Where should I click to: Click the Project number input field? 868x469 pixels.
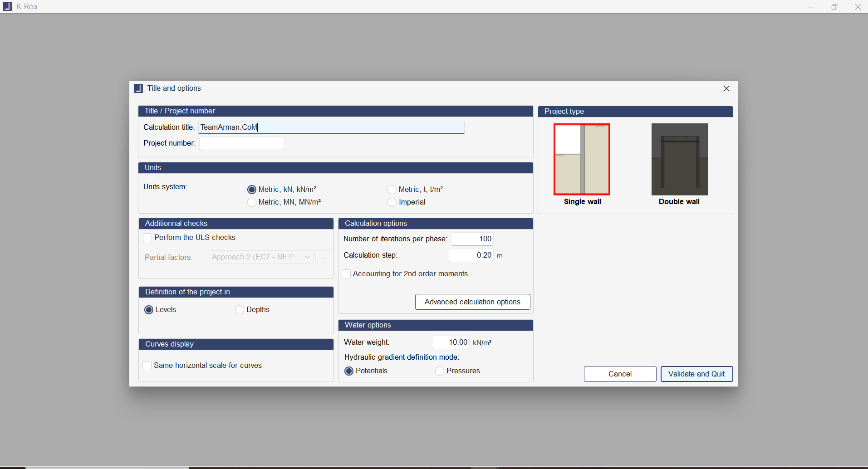click(242, 143)
